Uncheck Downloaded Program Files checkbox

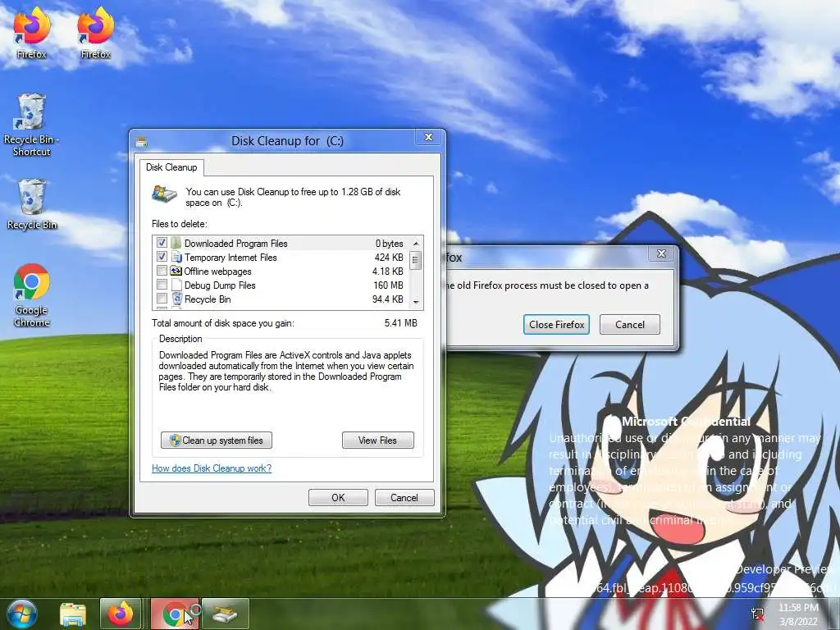click(x=162, y=243)
